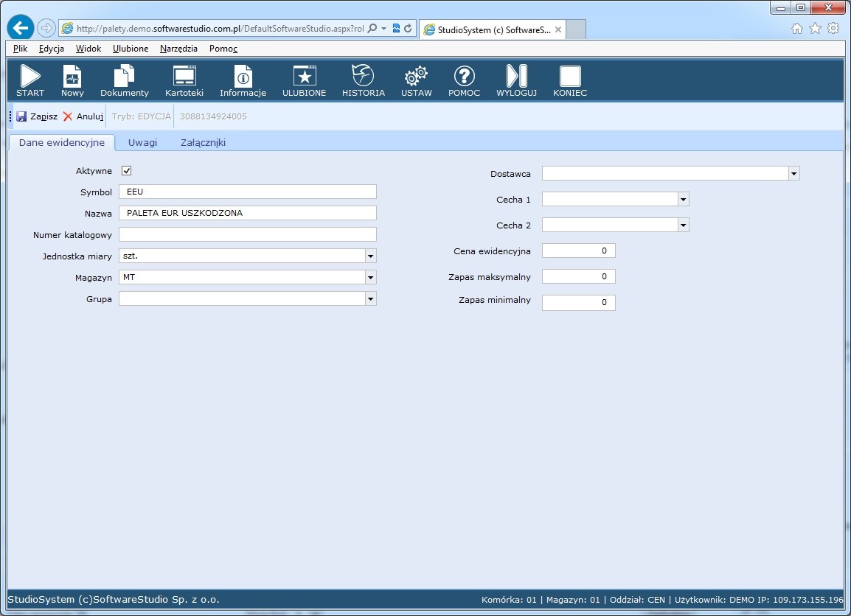Open the Dokumenty toolbar icon
The image size is (851, 616).
point(124,77)
